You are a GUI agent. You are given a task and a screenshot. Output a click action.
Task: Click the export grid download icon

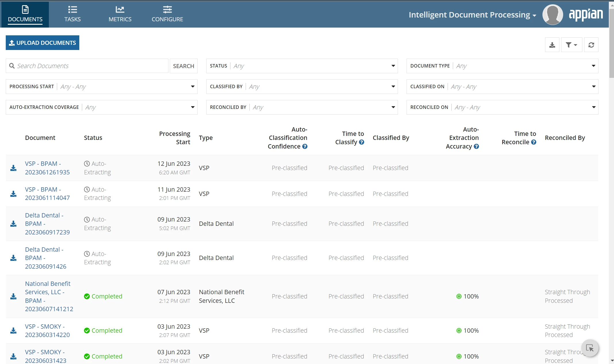(x=552, y=45)
